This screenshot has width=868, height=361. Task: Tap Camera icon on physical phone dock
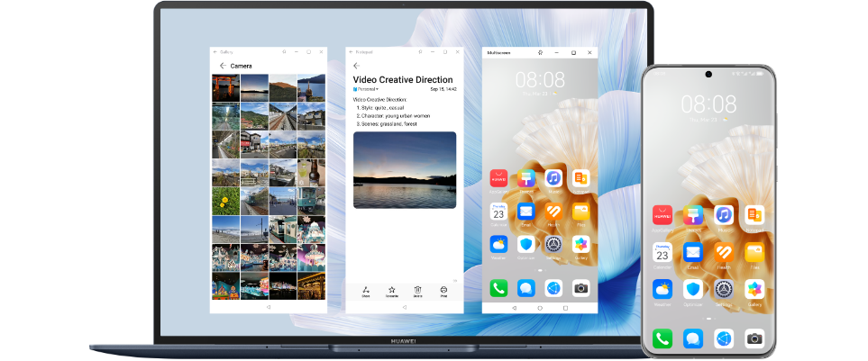(x=754, y=338)
